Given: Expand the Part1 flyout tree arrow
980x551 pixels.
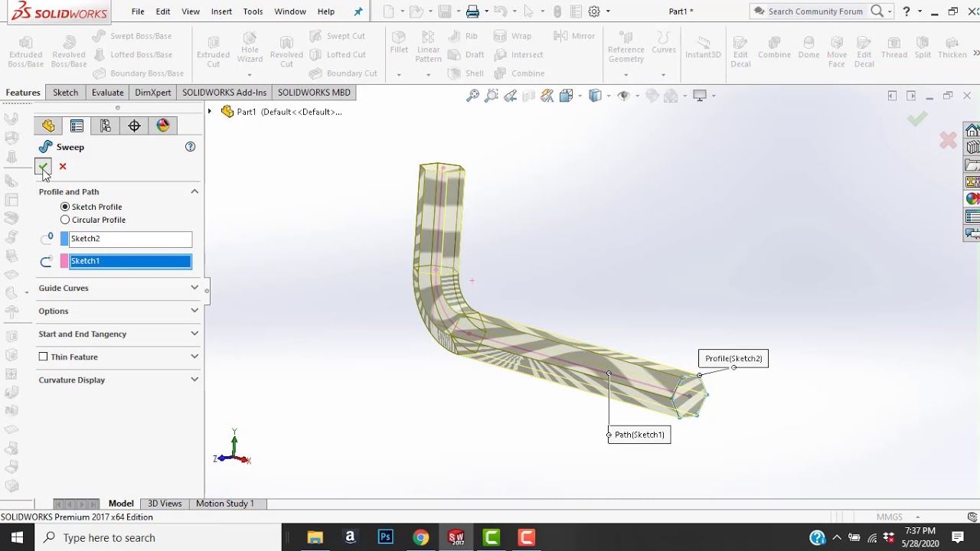Looking at the screenshot, I should (x=209, y=112).
